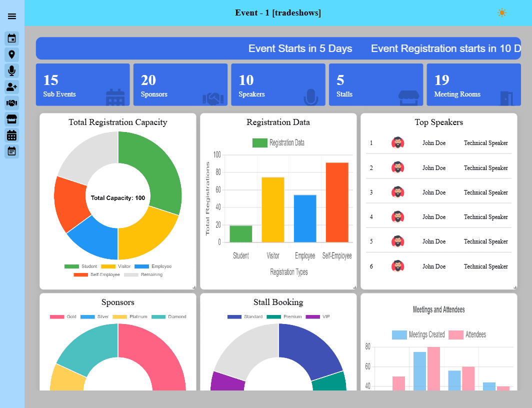Image resolution: width=532 pixels, height=408 pixels.
Task: Click the calendar icon on Sub Events card
Action: pos(115,97)
